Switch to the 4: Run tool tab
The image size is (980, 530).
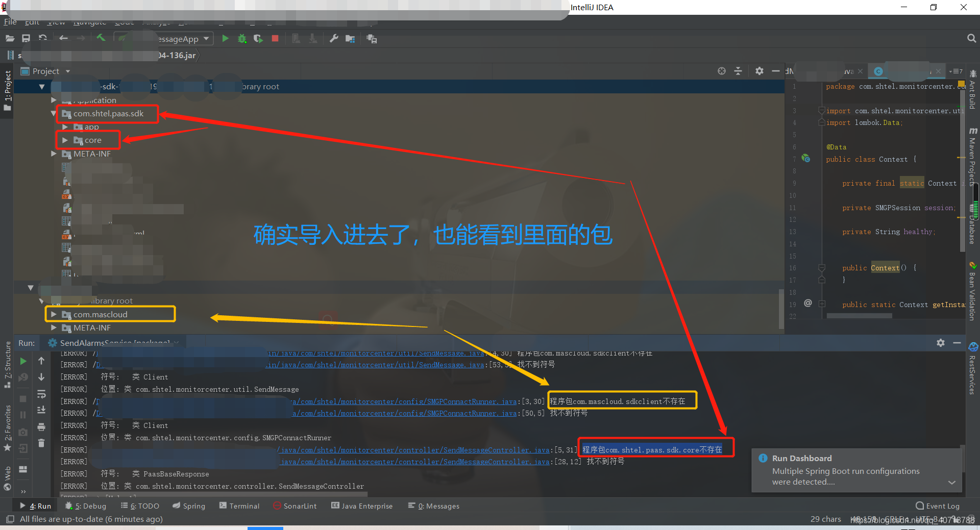[36, 506]
